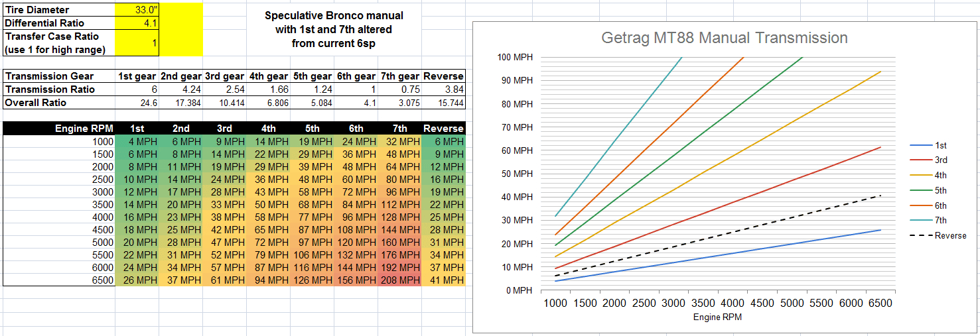Select the "112 MPH" cell
The width and height of the screenshot is (980, 336).
pos(399,205)
